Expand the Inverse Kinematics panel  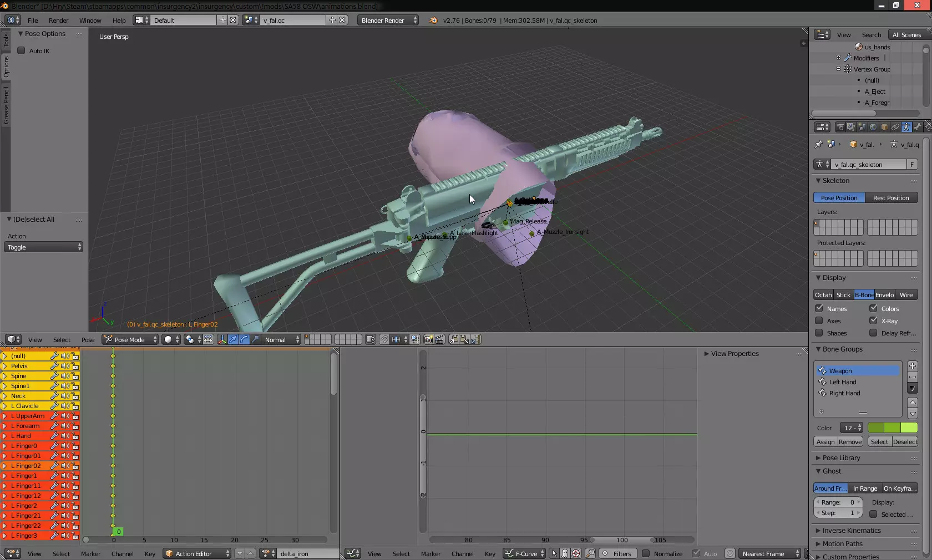(852, 531)
